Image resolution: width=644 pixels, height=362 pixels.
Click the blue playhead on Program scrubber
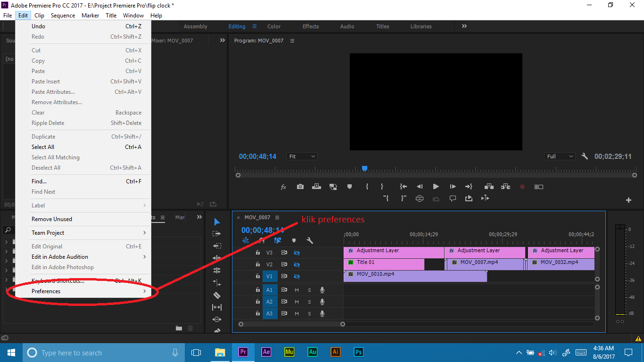click(364, 168)
